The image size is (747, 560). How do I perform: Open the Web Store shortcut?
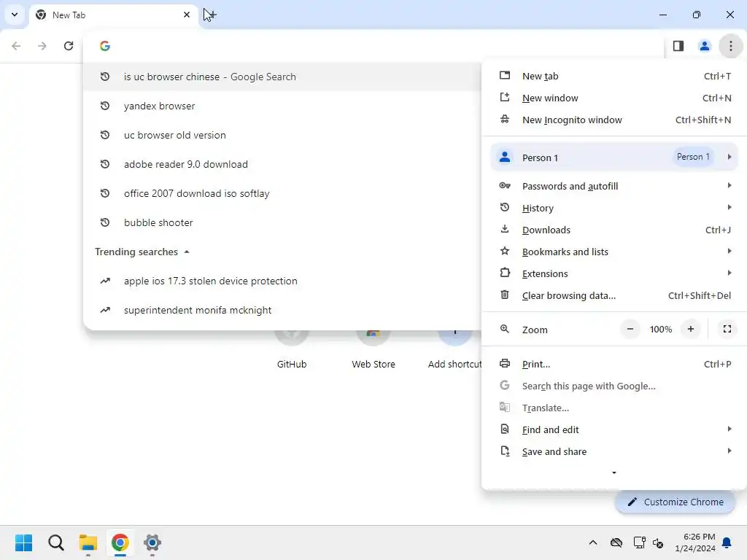[373, 350]
